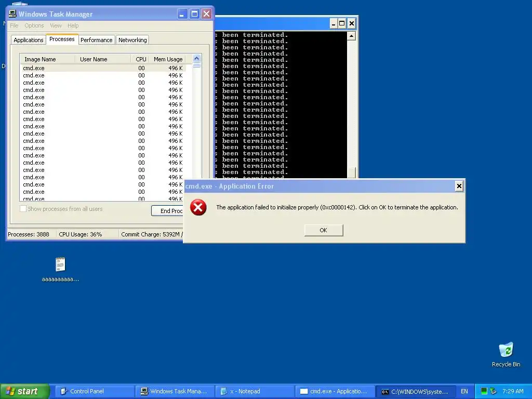Click the 7:29 AM clock
Image resolution: width=532 pixels, height=399 pixels.
513,391
